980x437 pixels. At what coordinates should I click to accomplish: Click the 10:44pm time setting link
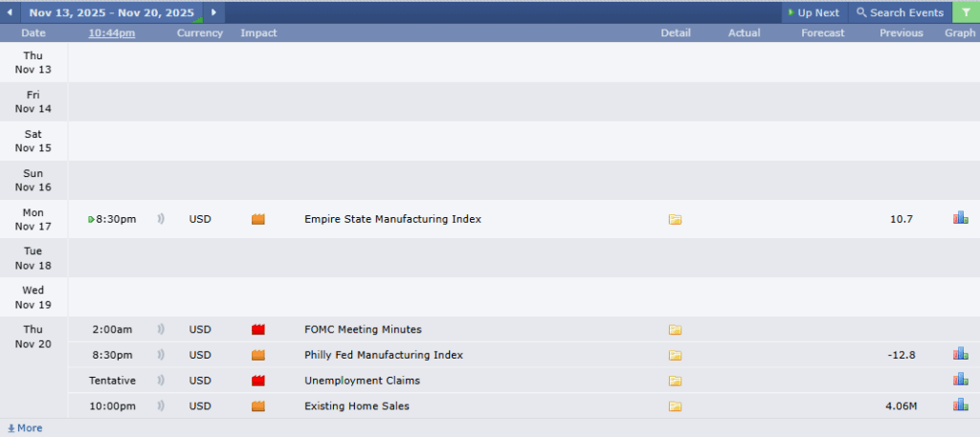[x=112, y=33]
